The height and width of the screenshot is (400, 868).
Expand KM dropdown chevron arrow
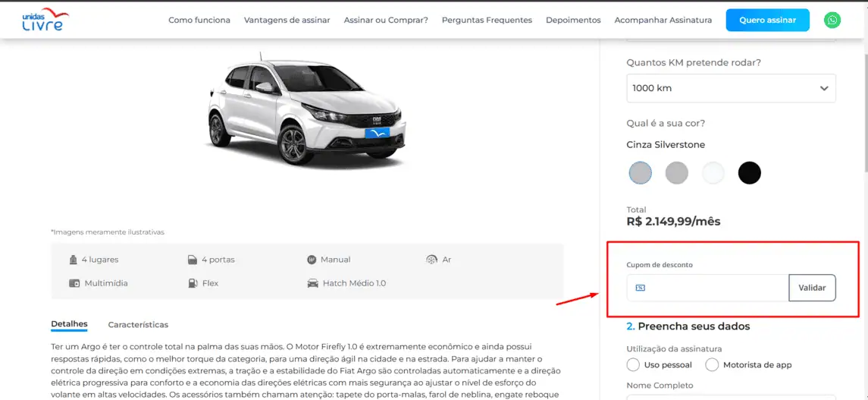(824, 89)
